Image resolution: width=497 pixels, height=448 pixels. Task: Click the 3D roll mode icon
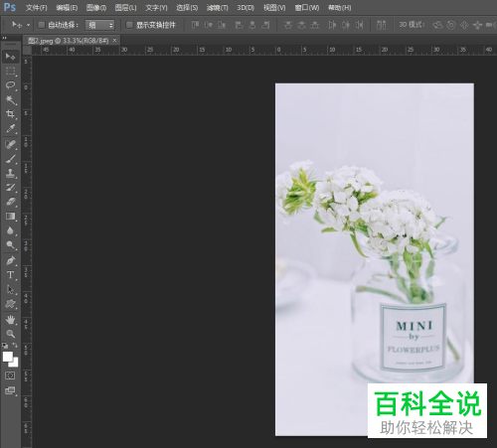(x=450, y=25)
